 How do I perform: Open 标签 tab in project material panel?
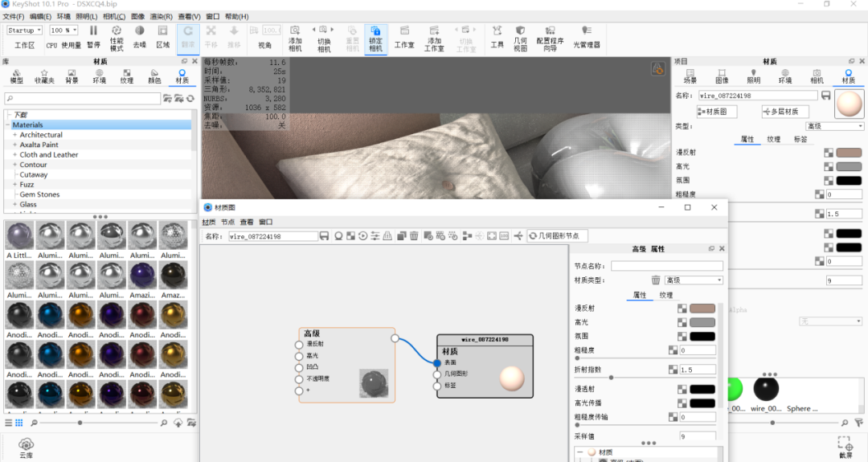(800, 140)
